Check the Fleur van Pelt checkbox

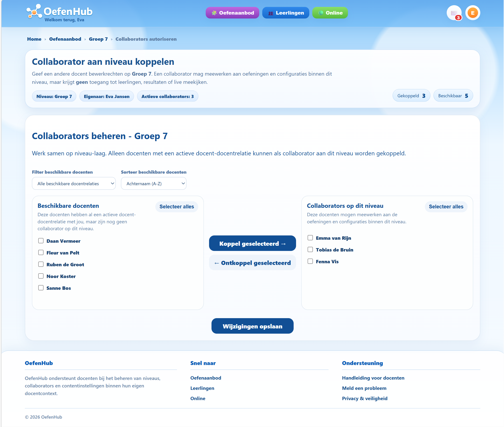(41, 253)
